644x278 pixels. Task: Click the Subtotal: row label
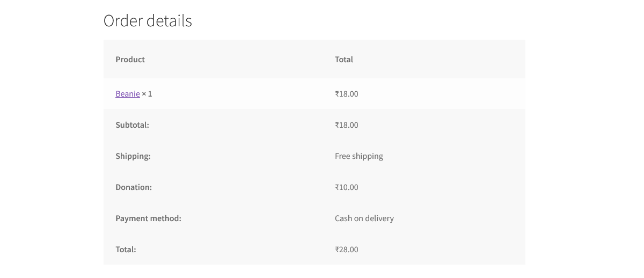pos(132,125)
